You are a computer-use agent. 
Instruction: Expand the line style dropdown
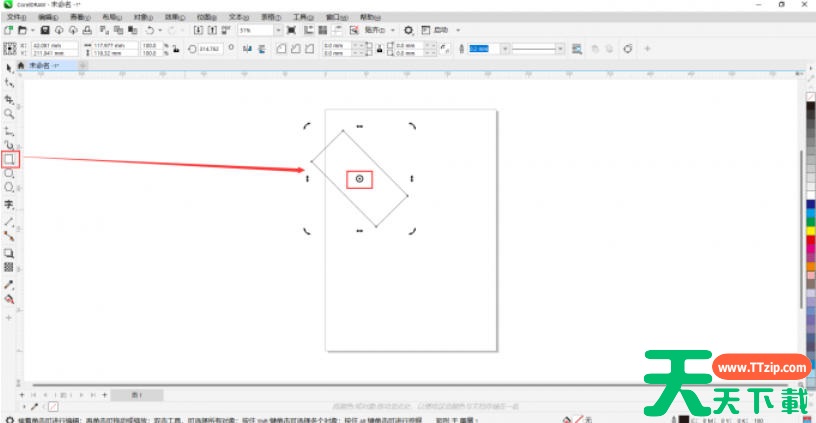tap(560, 48)
